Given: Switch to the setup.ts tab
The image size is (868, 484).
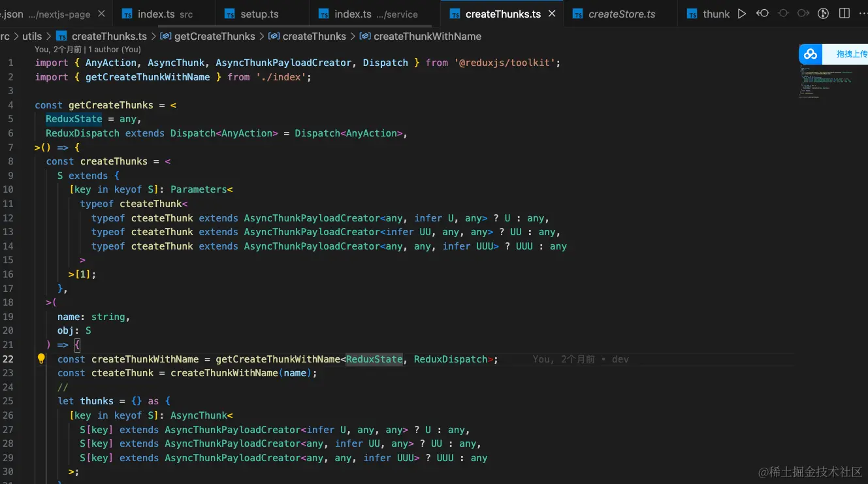Looking at the screenshot, I should point(262,14).
